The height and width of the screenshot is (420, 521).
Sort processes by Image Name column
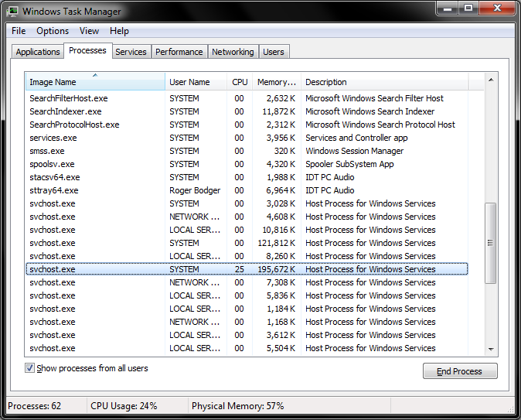(53, 82)
